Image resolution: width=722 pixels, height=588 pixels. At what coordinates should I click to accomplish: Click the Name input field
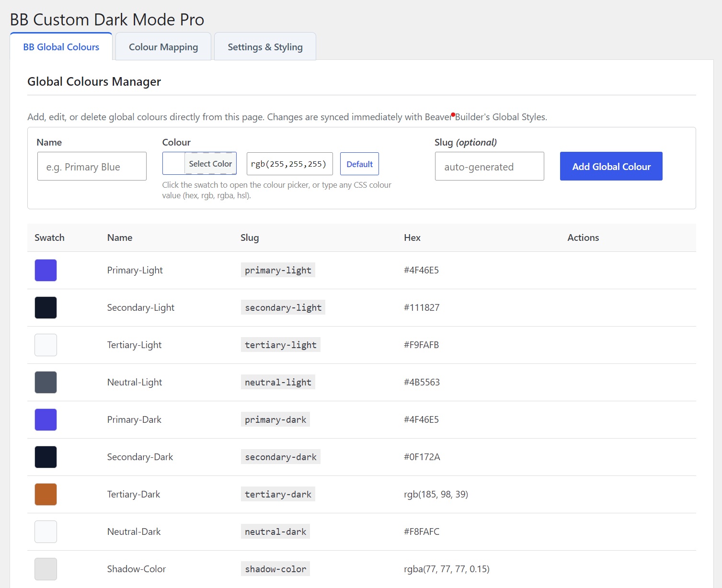(92, 166)
